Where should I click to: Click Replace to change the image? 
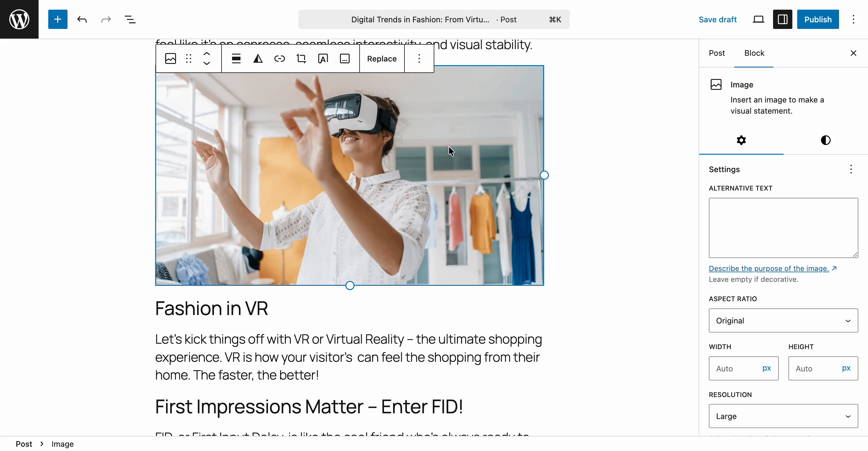pos(382,59)
